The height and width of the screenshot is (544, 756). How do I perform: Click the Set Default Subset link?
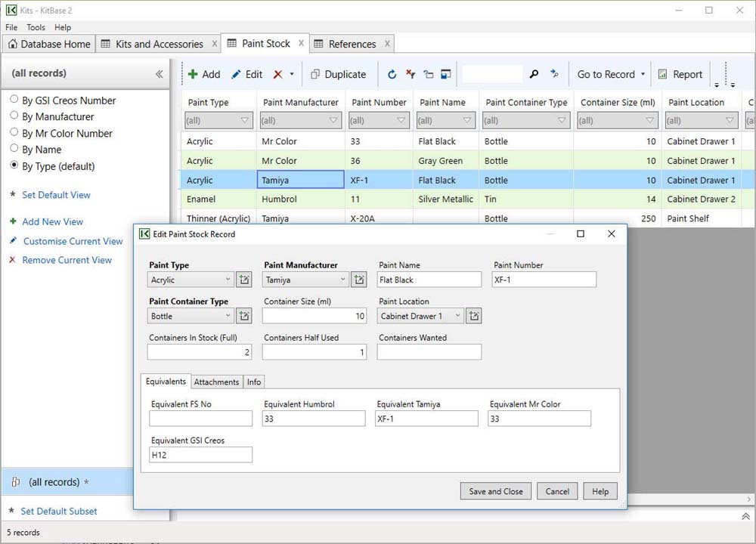point(58,511)
